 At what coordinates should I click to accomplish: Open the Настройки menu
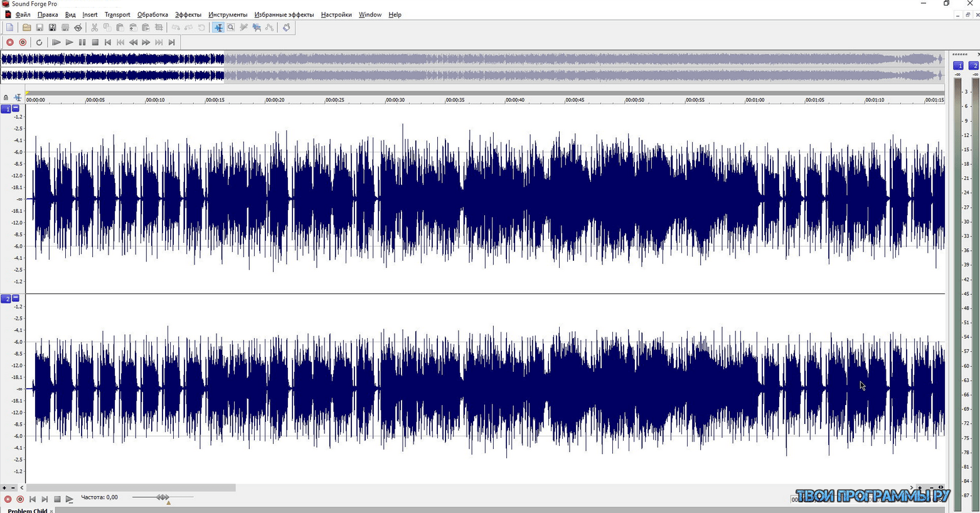tap(336, 14)
